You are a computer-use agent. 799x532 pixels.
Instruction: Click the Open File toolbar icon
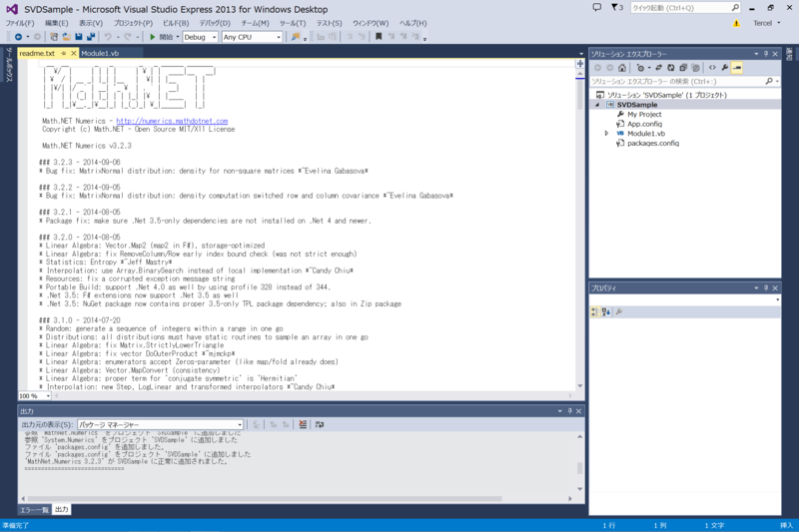66,37
